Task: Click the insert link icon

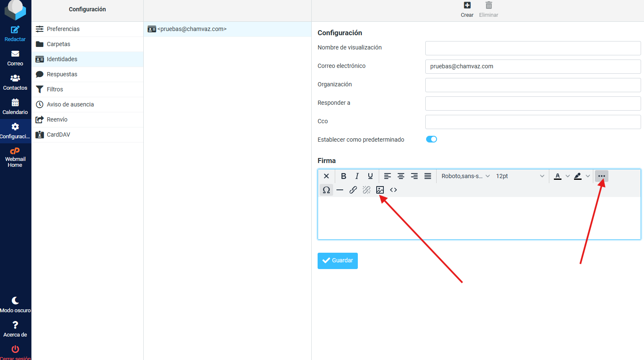Action: point(353,190)
